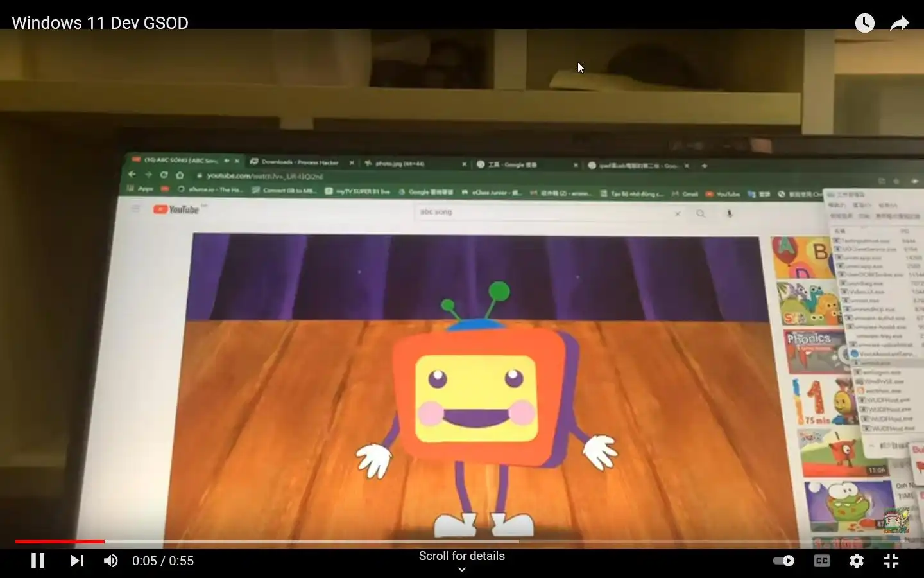
Task: Exit full screen mode
Action: [x=891, y=561]
